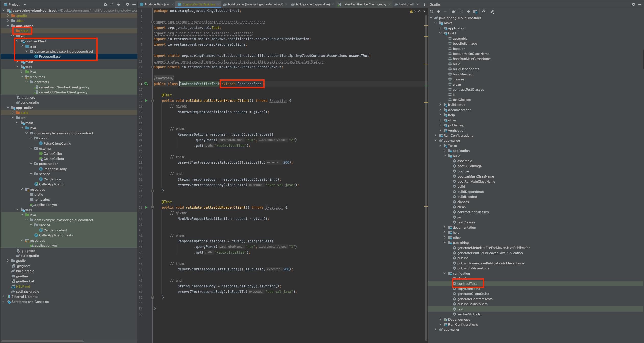Open calleeEventNumberClient.groovy editor tab
The height and width of the screenshot is (343, 644).
[364, 4]
